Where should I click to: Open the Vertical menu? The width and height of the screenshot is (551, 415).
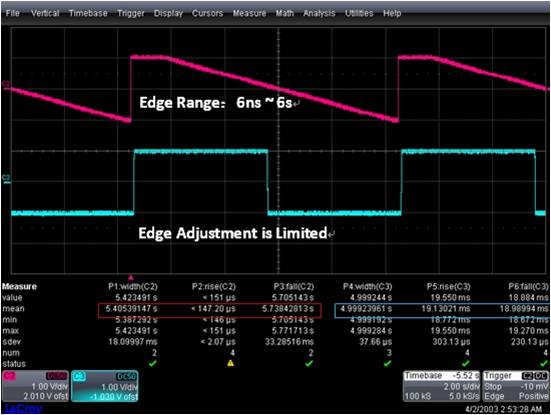pos(45,13)
